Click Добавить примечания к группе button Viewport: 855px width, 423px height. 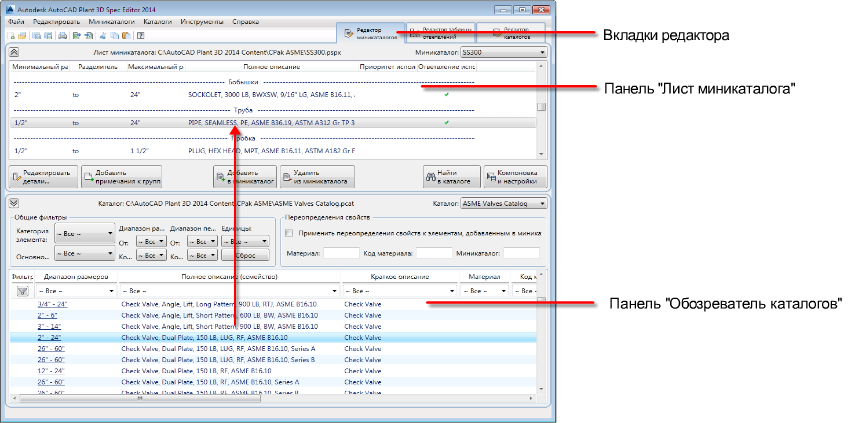tap(122, 177)
